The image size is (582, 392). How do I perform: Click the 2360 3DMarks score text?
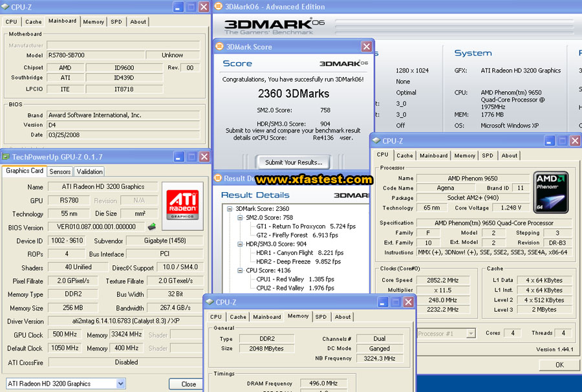pyautogui.click(x=294, y=94)
